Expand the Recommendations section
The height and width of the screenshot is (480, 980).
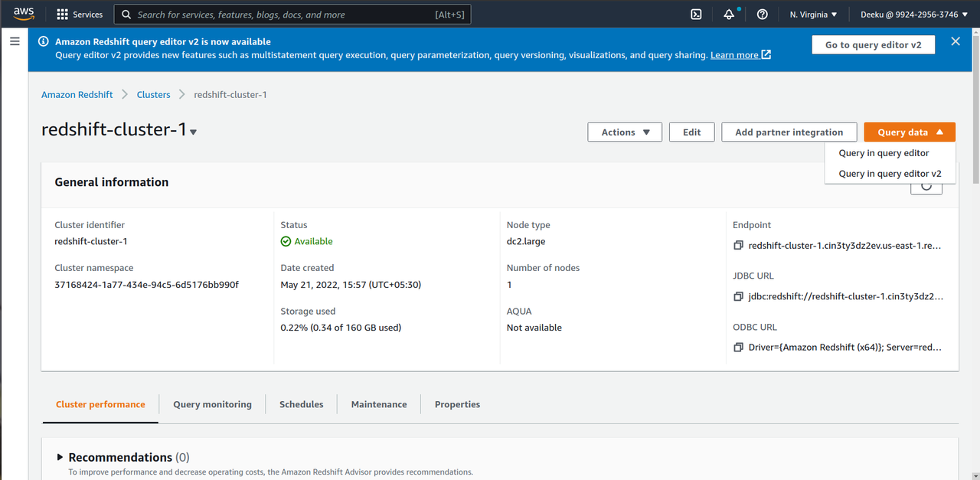(x=60, y=457)
